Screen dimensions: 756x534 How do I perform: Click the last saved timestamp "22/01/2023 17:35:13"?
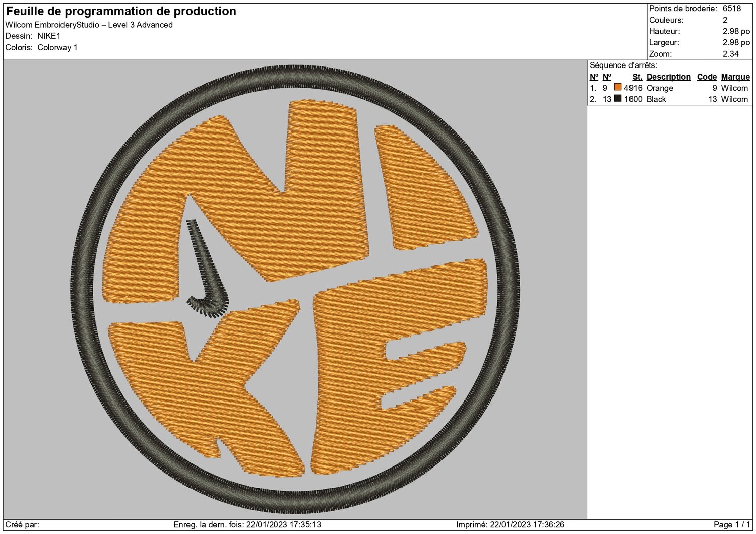tap(284, 525)
